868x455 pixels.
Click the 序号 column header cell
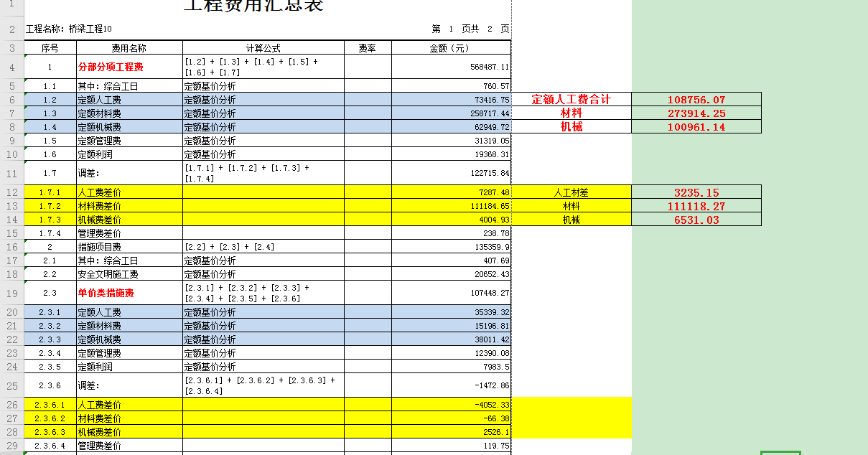point(50,48)
